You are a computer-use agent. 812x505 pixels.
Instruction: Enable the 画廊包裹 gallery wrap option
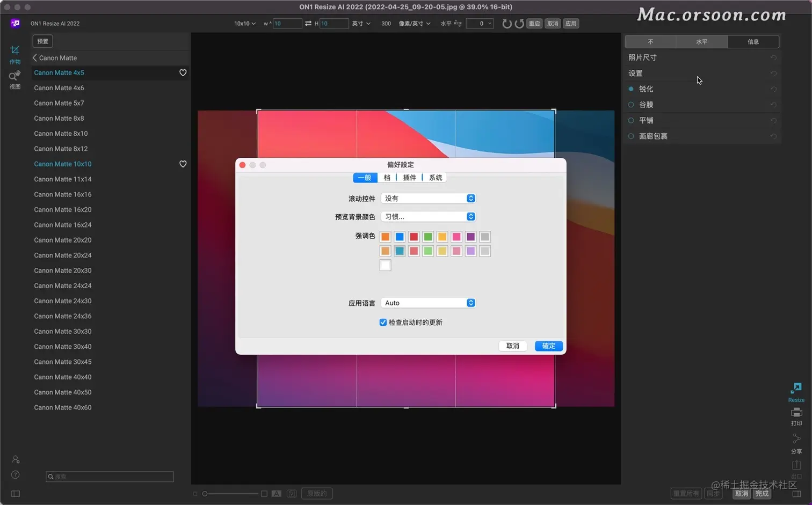631,136
